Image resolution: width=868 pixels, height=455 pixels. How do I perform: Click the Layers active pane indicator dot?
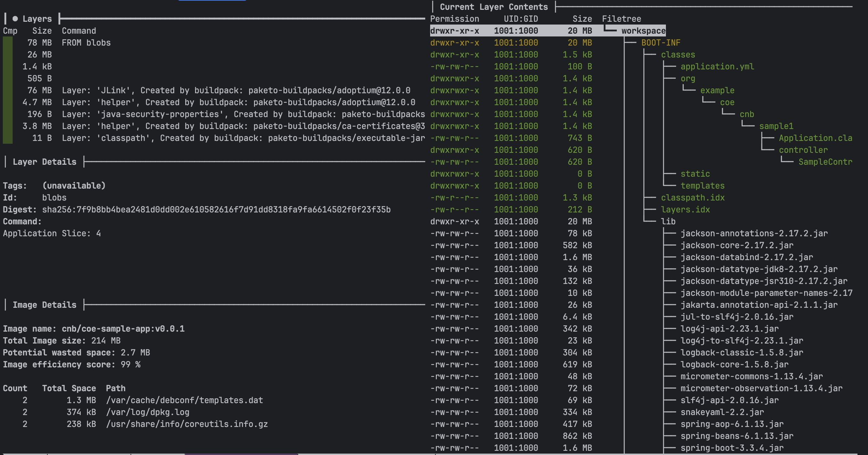(15, 19)
